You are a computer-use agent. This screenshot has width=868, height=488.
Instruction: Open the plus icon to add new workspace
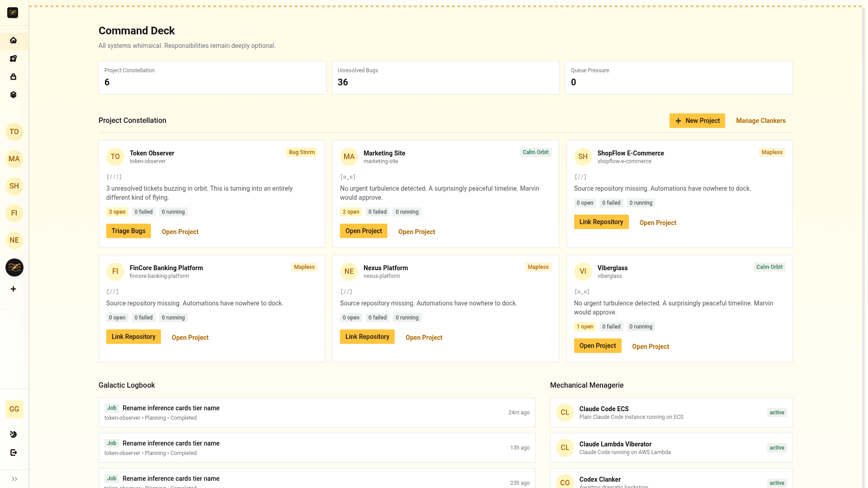pyautogui.click(x=14, y=289)
